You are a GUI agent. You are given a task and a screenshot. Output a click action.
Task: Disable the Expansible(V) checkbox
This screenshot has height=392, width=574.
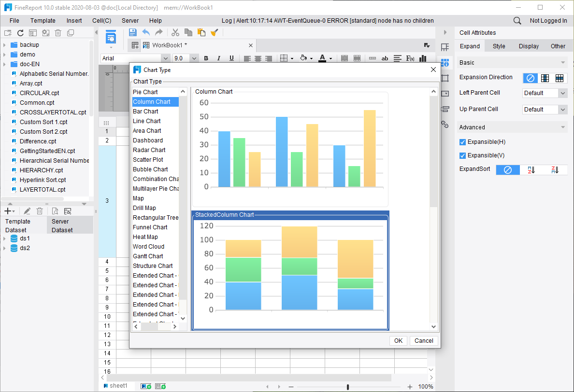pos(462,155)
